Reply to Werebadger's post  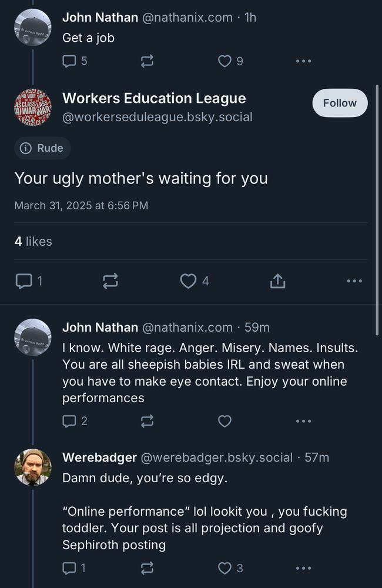tap(69, 567)
